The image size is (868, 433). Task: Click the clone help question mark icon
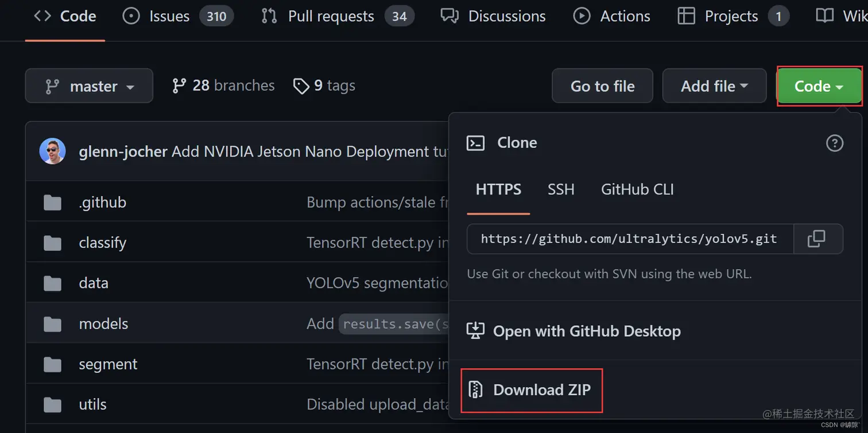834,143
